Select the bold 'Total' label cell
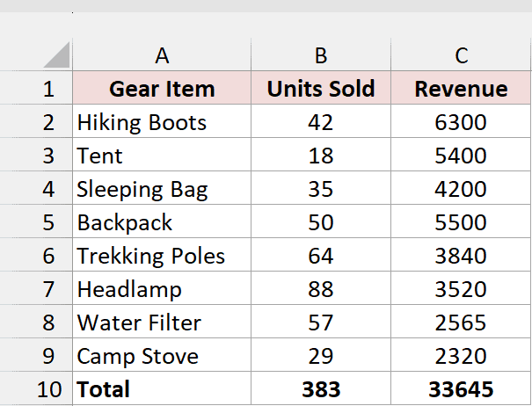 click(x=162, y=388)
